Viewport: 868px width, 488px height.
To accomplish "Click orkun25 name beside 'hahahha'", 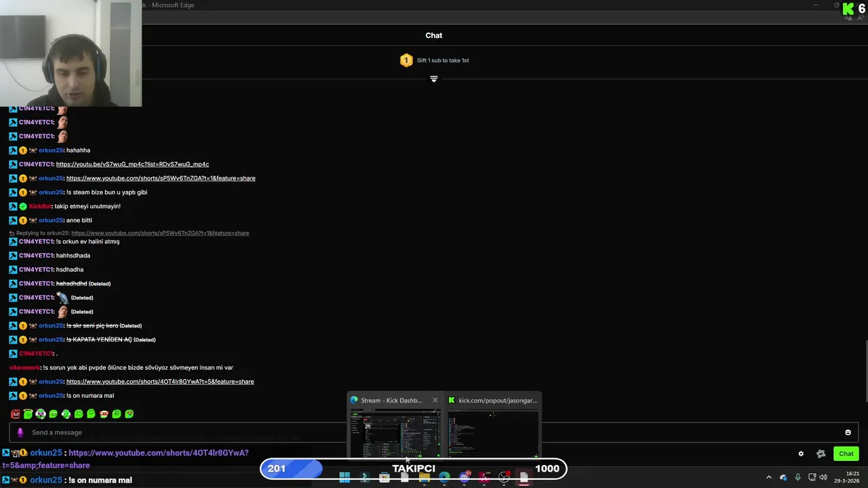I will point(51,150).
